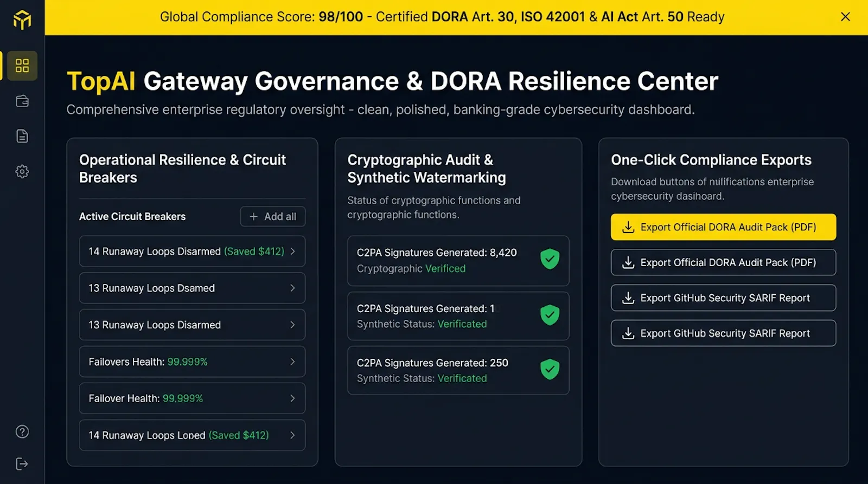Expand the Failovers Health row chevron
Viewport: 868px width, 484px height.
tap(292, 362)
